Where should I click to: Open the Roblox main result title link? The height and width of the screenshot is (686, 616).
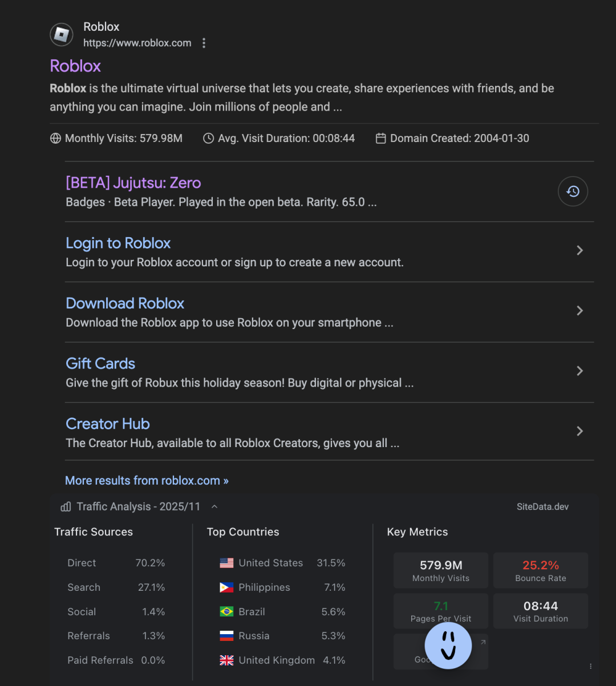coord(75,66)
